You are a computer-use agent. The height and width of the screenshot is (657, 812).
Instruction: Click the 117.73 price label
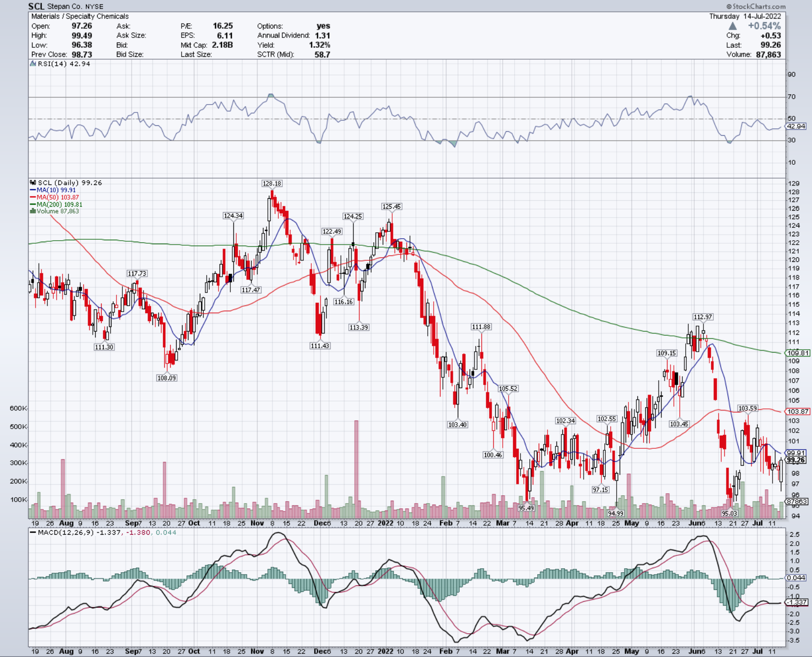[x=137, y=273]
